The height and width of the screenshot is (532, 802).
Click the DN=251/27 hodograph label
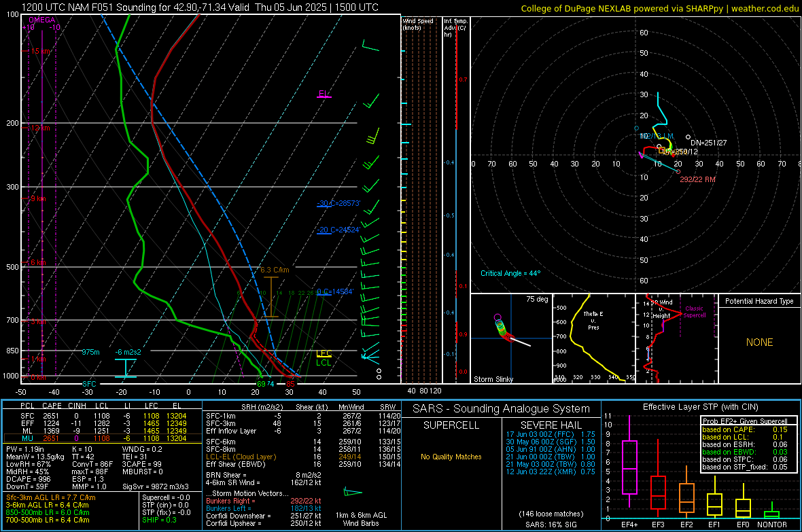[x=708, y=143]
